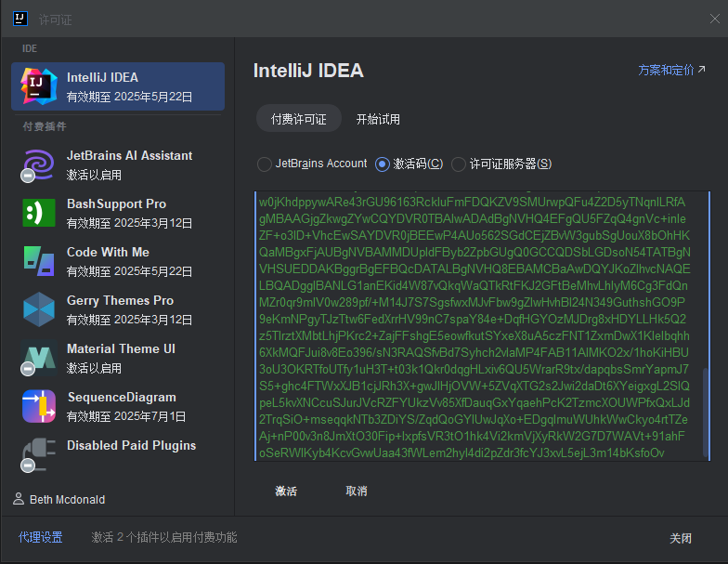Click the SequenceDiagram plugin icon
The image size is (728, 564).
click(39, 406)
